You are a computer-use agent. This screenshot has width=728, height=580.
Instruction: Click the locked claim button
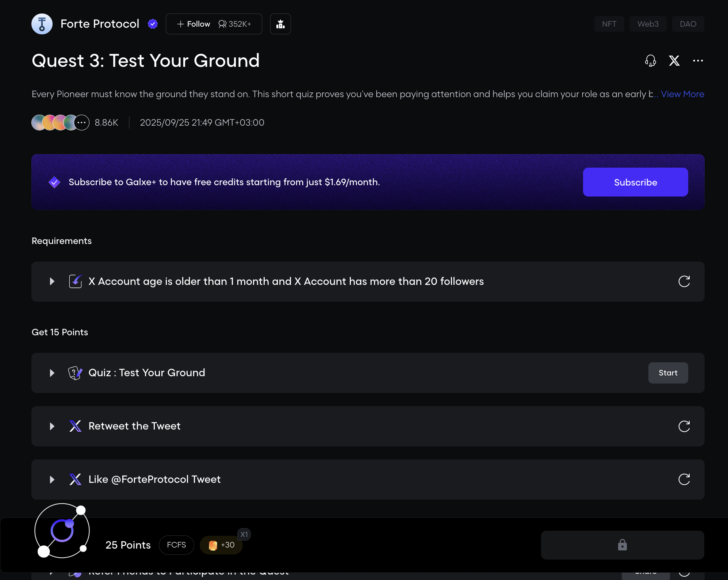click(622, 545)
